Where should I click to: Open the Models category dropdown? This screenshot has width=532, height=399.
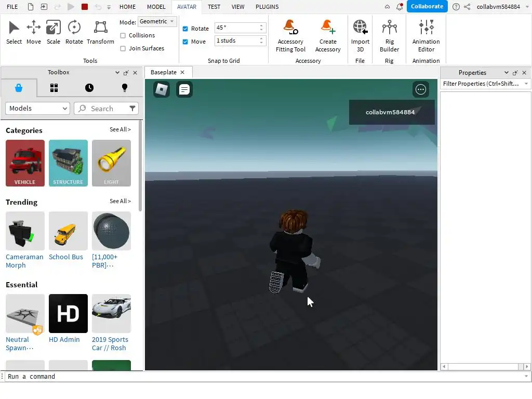click(37, 108)
